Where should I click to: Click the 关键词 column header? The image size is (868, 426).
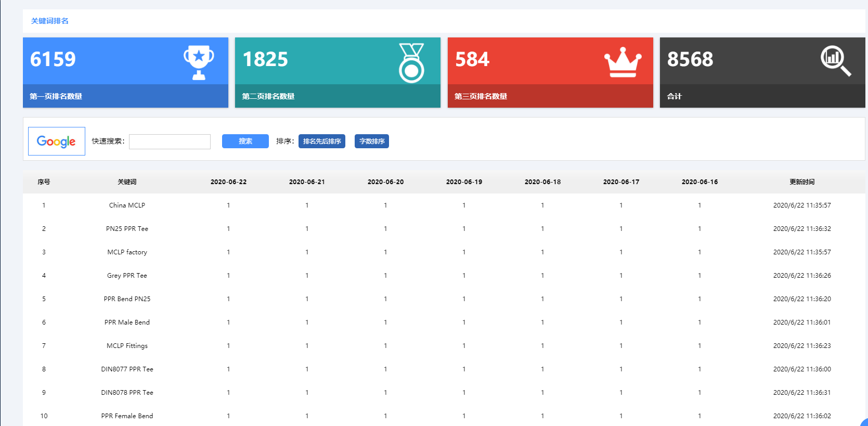(127, 182)
